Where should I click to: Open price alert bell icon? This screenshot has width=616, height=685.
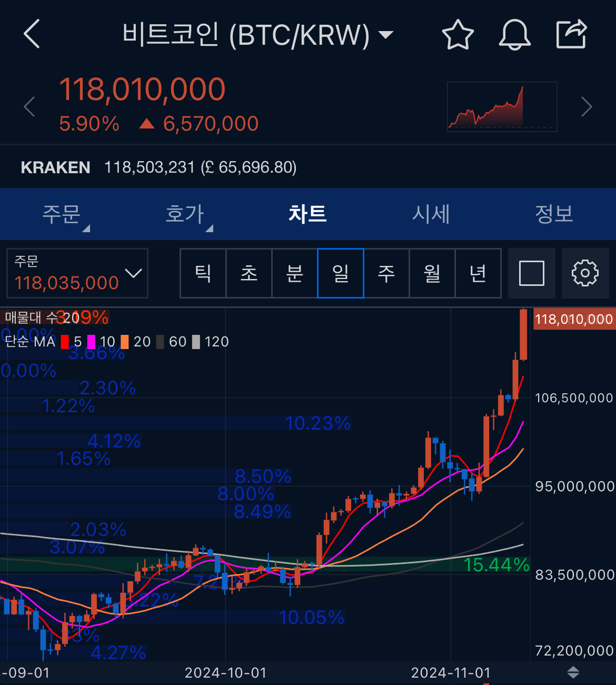coord(514,35)
